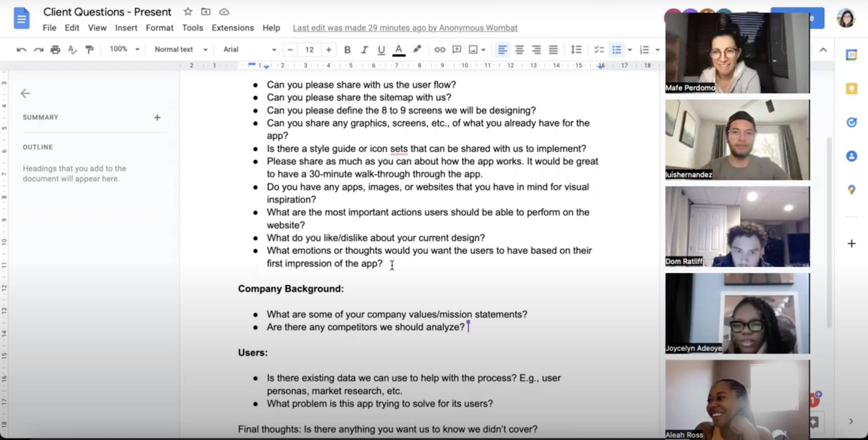Select Mafe Perdomo's video tile

tap(737, 53)
